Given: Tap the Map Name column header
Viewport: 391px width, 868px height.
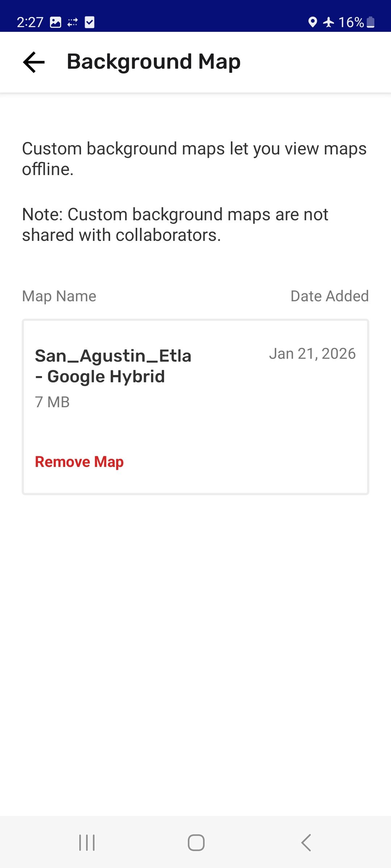Looking at the screenshot, I should click(x=59, y=296).
